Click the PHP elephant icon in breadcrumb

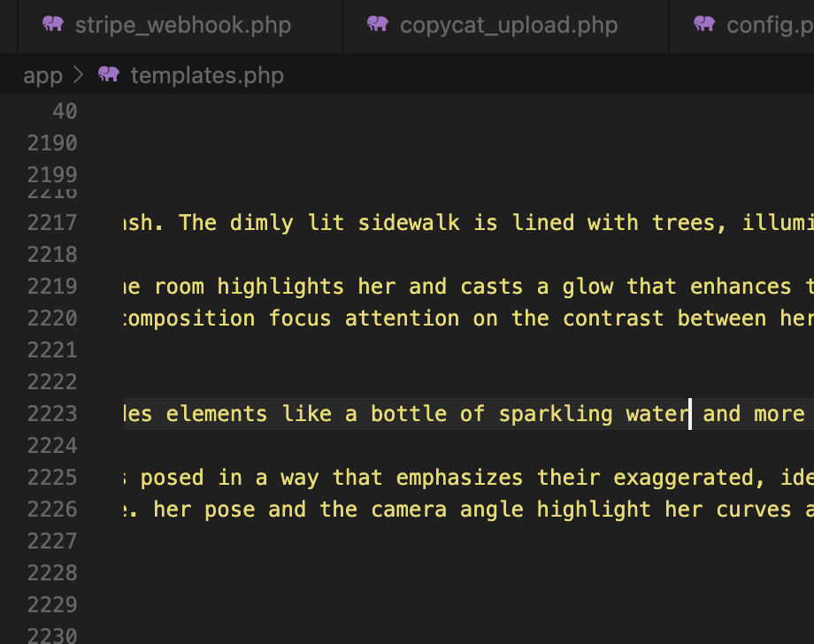(109, 74)
